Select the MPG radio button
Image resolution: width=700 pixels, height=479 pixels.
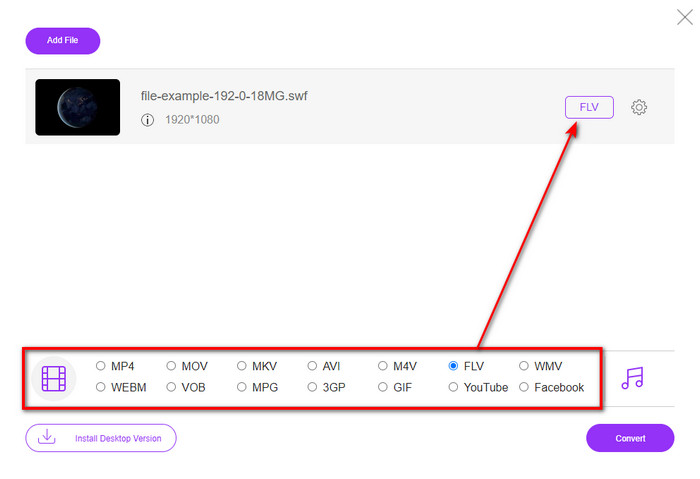[x=242, y=387]
